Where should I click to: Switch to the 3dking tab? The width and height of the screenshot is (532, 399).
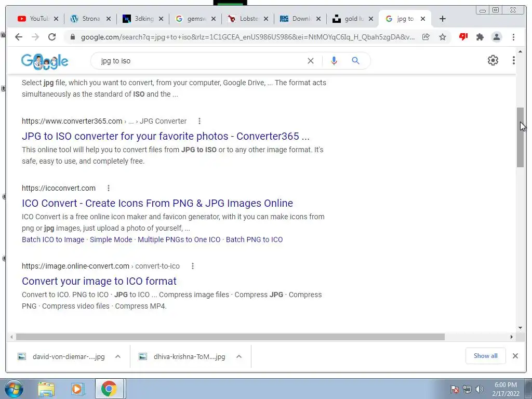(137, 19)
